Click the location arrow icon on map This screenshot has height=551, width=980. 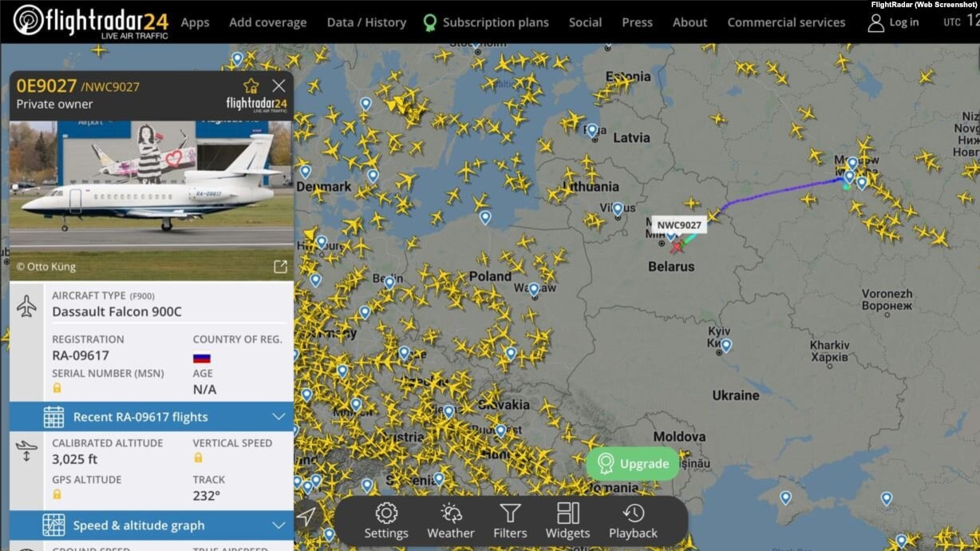click(306, 517)
